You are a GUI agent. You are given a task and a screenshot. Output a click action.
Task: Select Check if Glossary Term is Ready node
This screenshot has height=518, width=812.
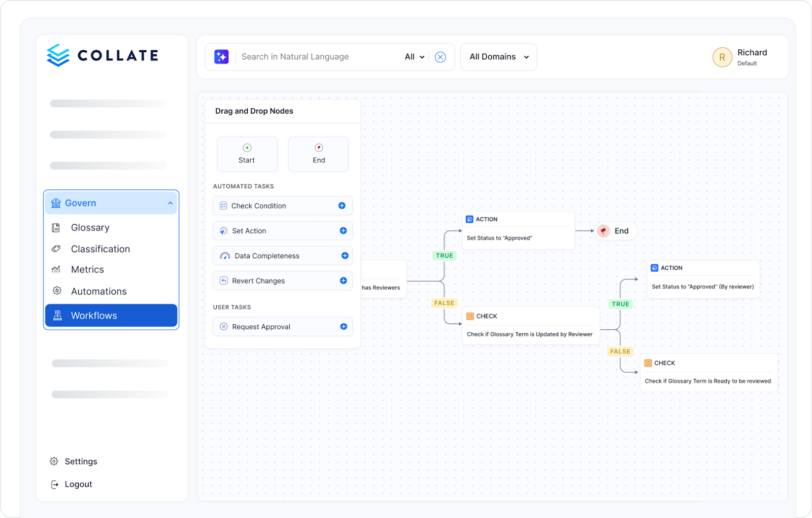click(709, 372)
